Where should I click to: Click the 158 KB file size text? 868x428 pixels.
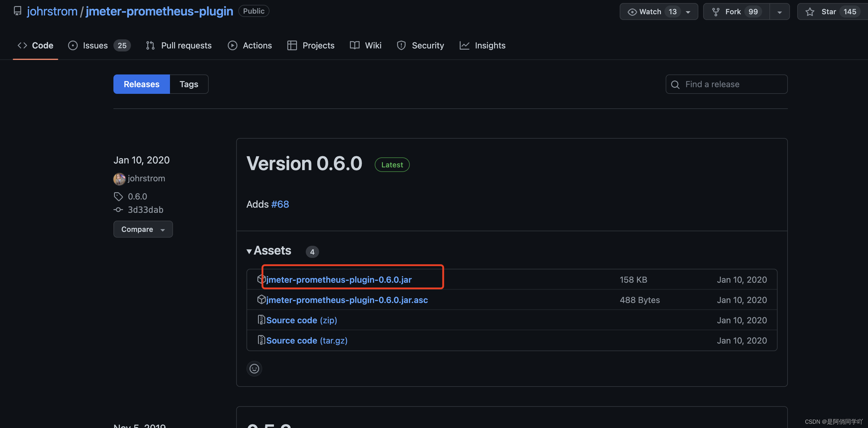coord(633,280)
